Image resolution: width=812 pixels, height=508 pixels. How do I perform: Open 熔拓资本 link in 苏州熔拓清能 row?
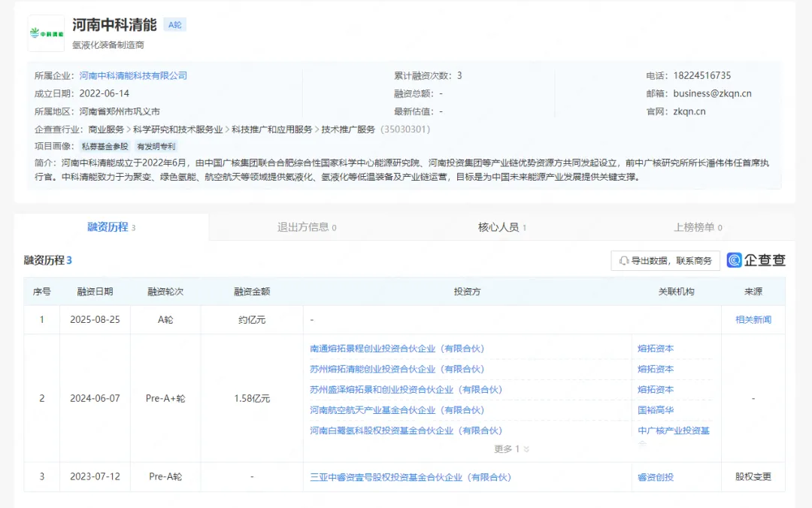coord(656,369)
